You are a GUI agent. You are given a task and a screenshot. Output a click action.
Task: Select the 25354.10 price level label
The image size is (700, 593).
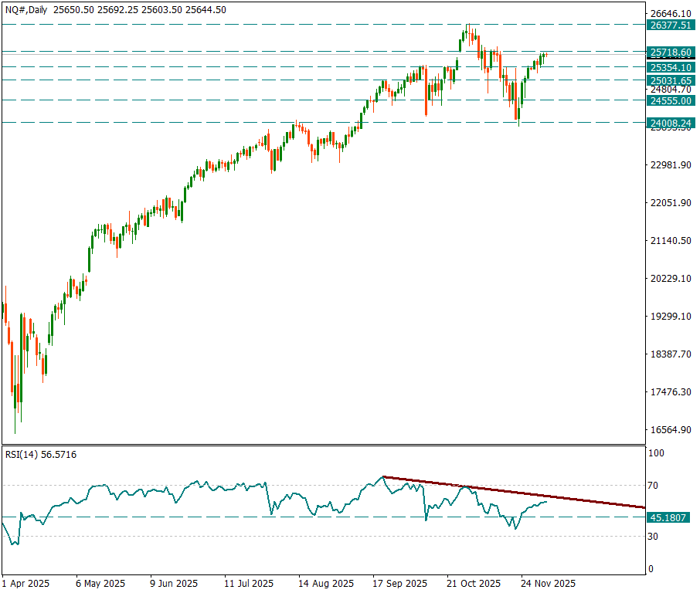pyautogui.click(x=670, y=68)
